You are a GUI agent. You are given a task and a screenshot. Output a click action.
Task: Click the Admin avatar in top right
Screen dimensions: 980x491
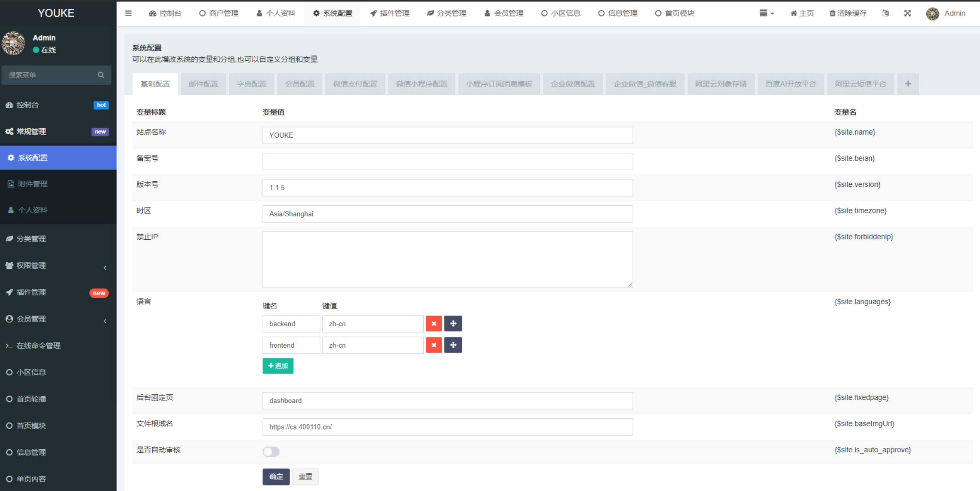932,13
